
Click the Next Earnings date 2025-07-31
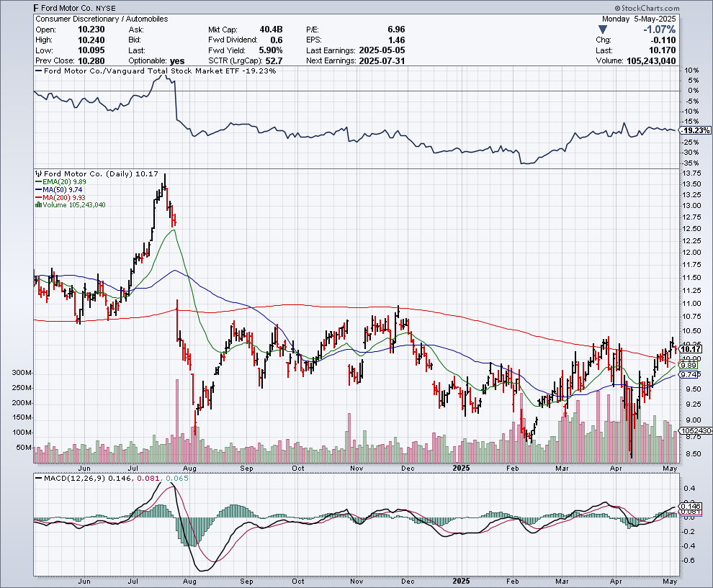click(x=382, y=61)
